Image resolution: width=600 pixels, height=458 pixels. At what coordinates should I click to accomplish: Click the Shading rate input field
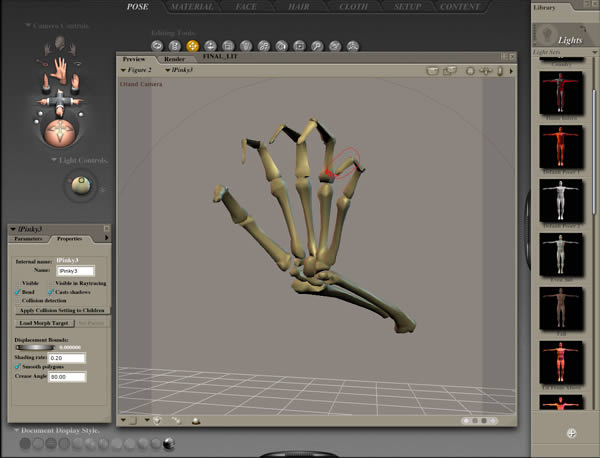coord(67,358)
